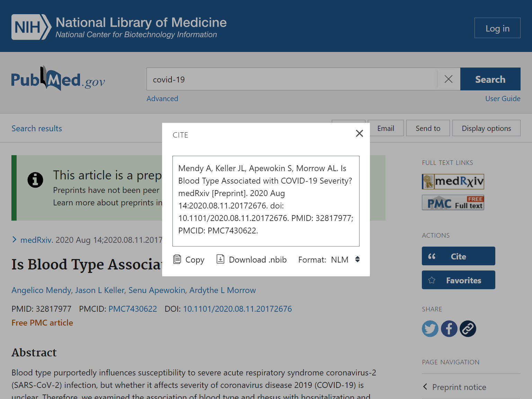Screen dimensions: 532x399
Task: Open the Send to menu
Action: [428, 128]
